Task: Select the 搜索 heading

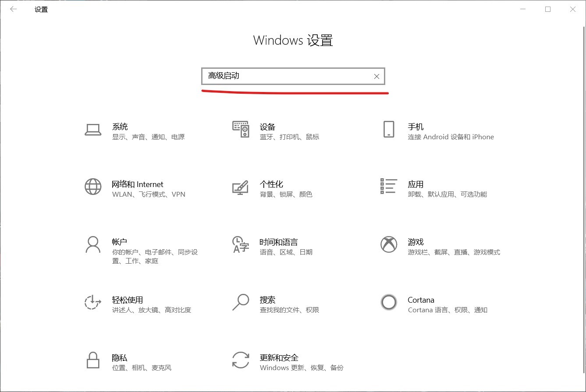Action: 268,300
